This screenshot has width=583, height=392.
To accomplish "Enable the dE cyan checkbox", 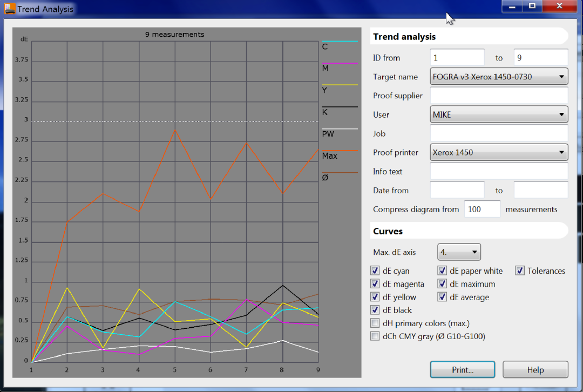I will 375,271.
